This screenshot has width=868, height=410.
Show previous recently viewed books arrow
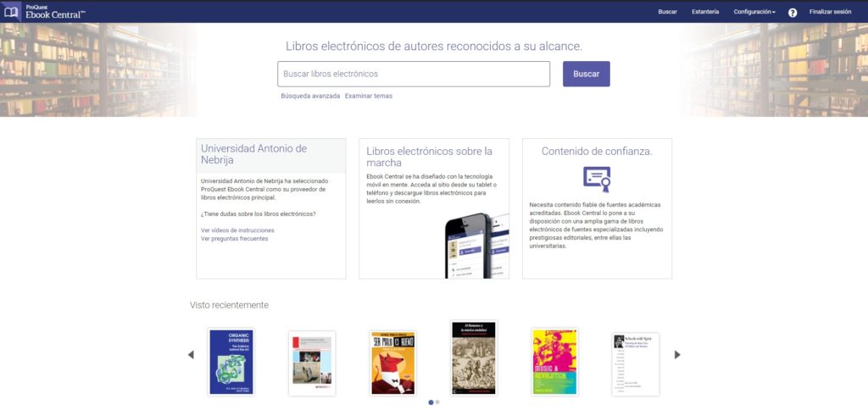[x=191, y=355]
